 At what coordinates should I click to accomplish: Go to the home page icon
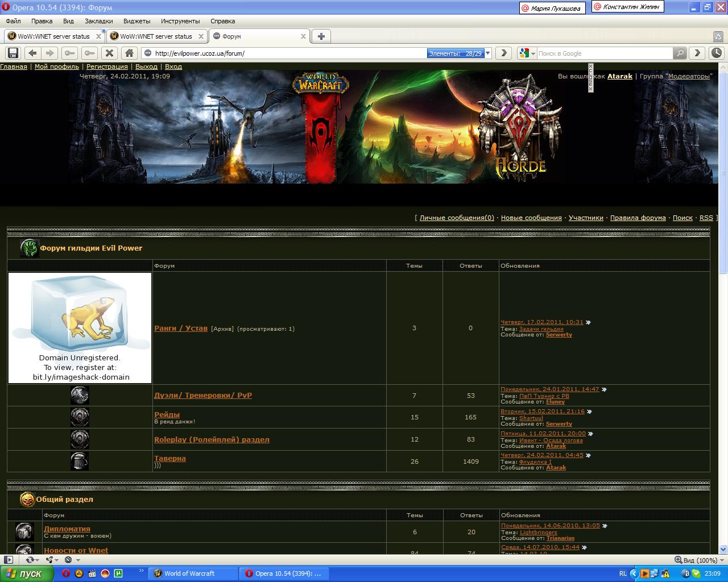tap(130, 53)
